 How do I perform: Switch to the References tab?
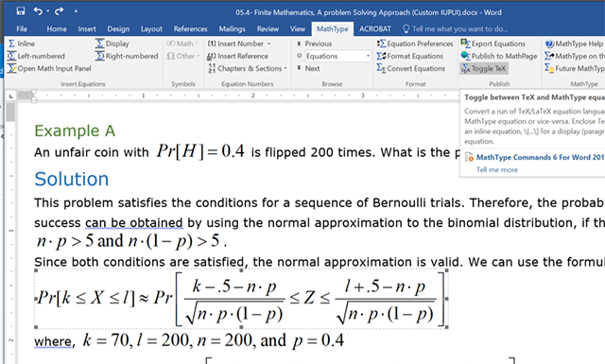(190, 29)
